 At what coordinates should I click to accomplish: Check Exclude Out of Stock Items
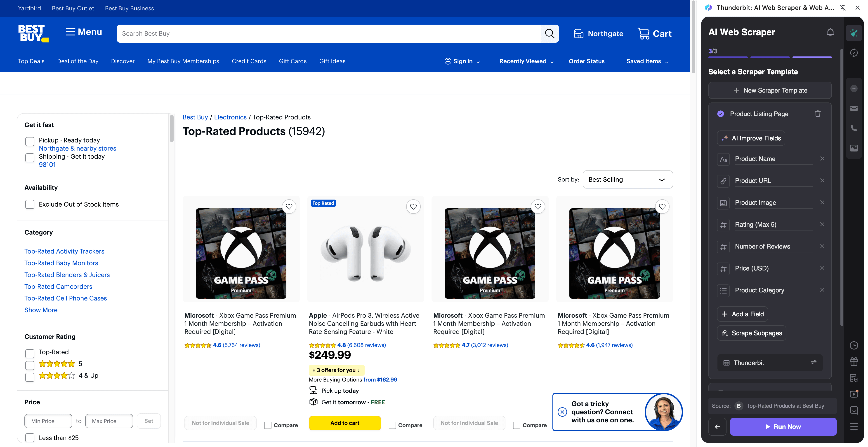tap(30, 204)
